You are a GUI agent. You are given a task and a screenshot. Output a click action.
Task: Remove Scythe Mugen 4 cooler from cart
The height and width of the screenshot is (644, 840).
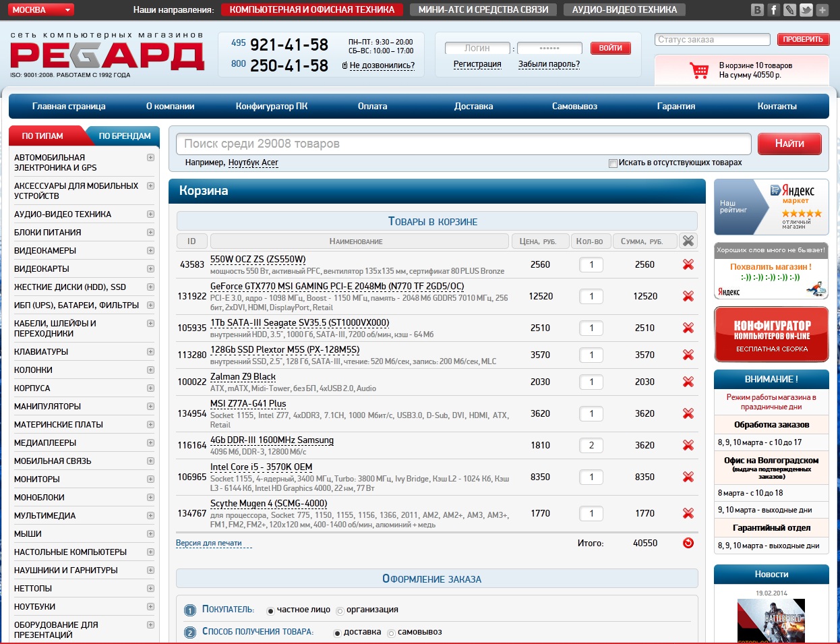point(688,513)
